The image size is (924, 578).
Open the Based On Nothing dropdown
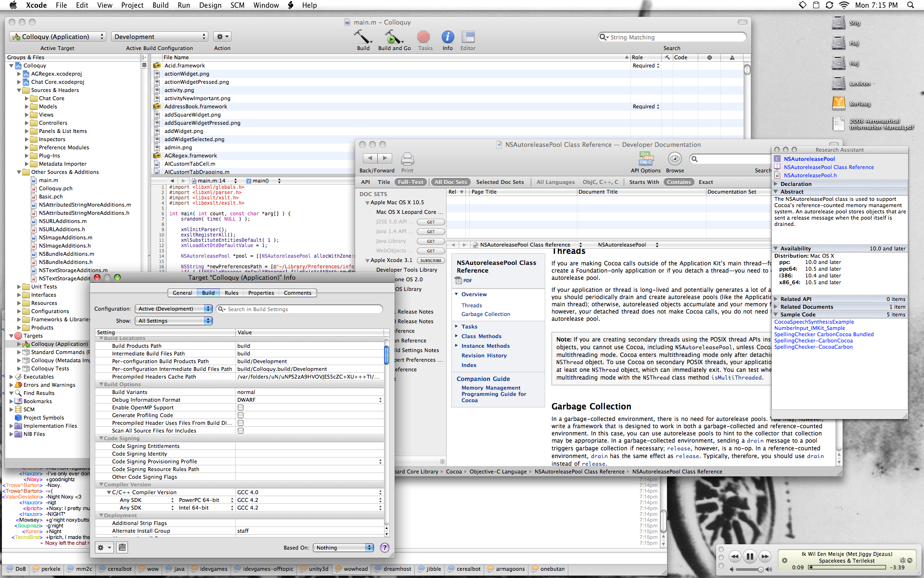click(x=343, y=548)
